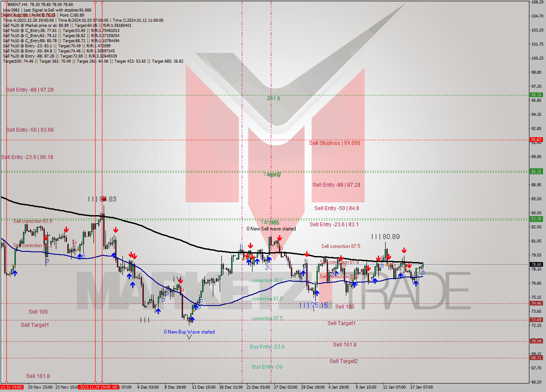Screen dimensions: 546x392
Task: Click the red 74.46 price tag
Action: tap(536, 303)
